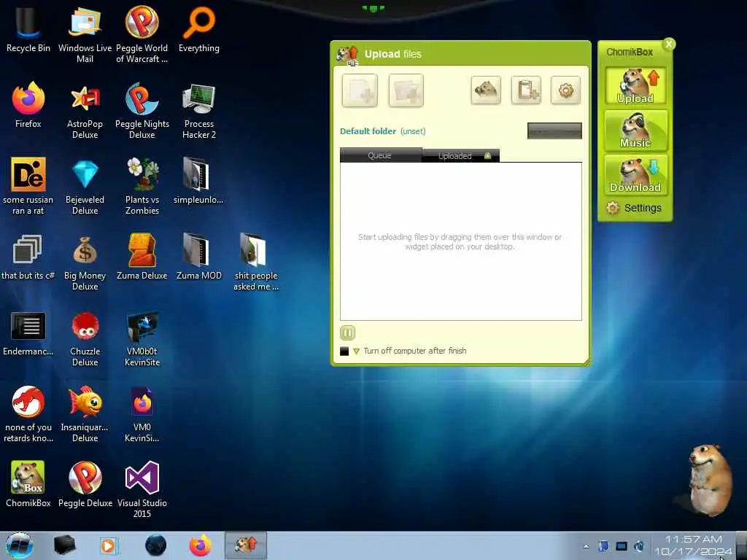The image size is (747, 560).
Task: Select the Big Money Deluxe desktop icon
Action: tap(85, 262)
